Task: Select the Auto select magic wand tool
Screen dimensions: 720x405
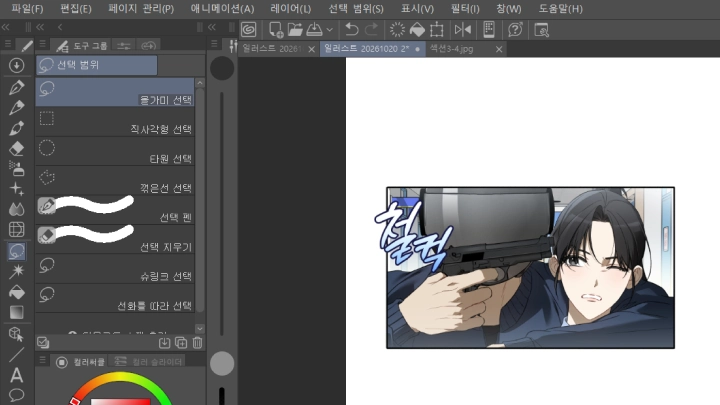Action: [17, 271]
